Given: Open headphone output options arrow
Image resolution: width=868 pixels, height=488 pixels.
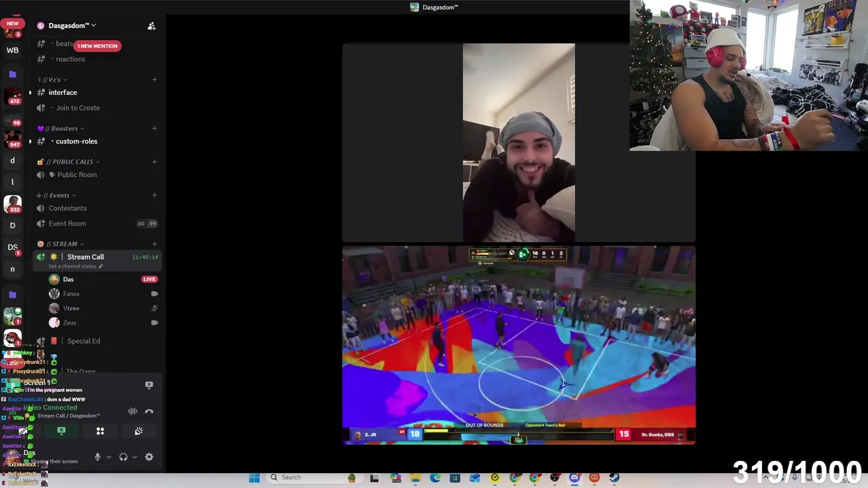Looking at the screenshot, I should point(134,457).
